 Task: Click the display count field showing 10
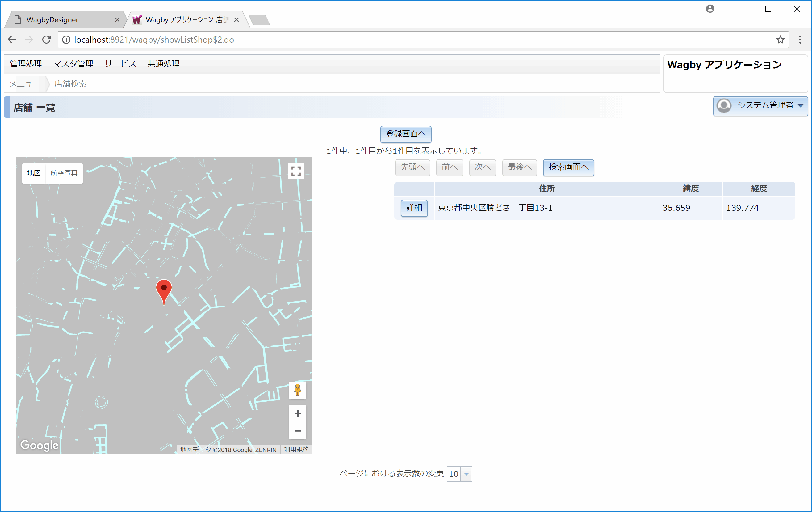coord(454,474)
